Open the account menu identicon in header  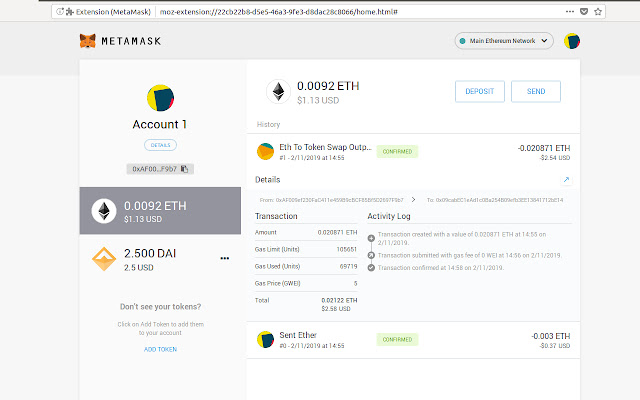tap(572, 41)
